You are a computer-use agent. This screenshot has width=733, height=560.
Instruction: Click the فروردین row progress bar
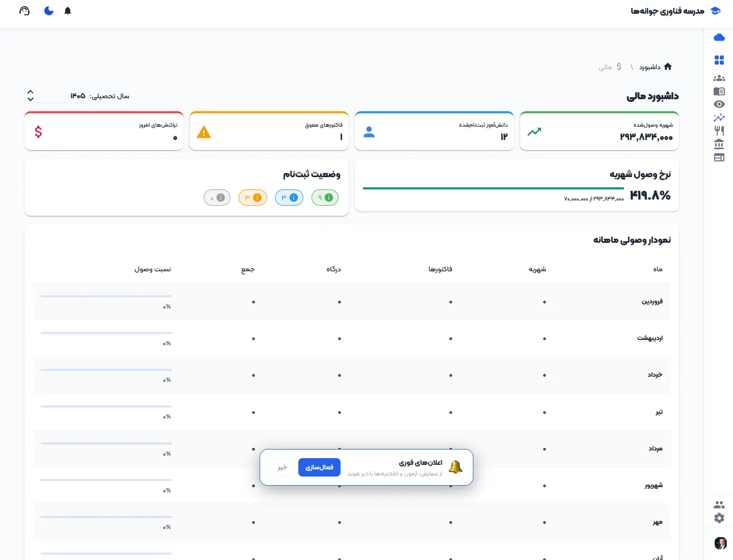point(106,296)
